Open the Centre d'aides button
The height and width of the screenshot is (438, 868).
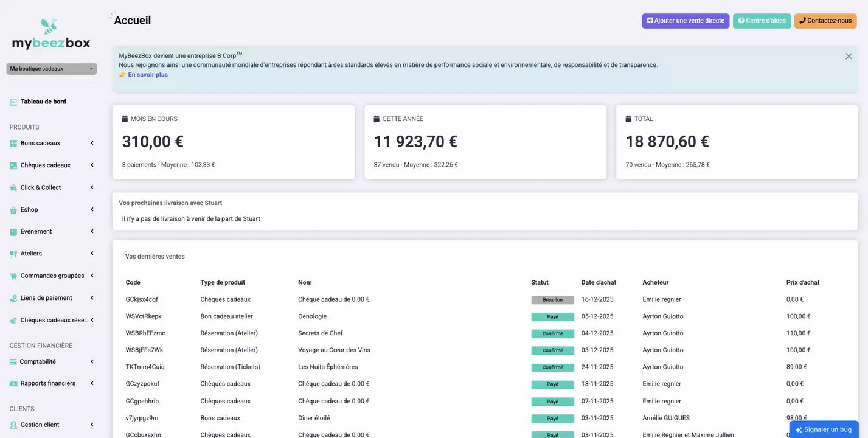point(762,21)
